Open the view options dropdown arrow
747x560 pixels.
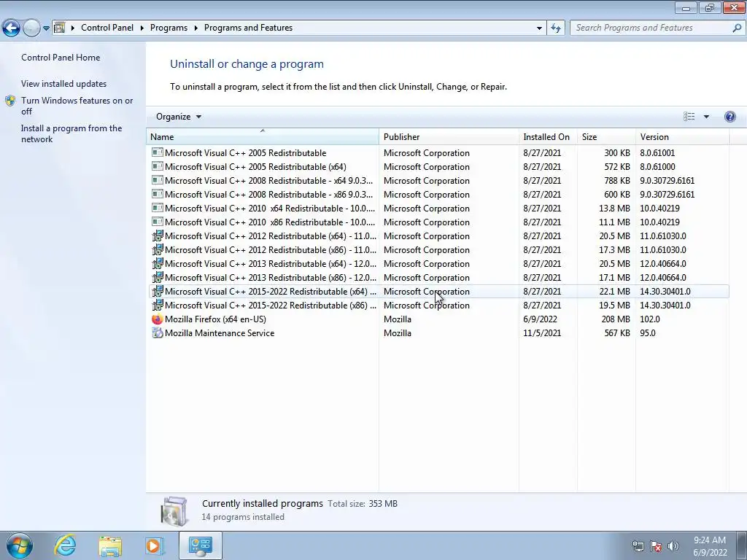[x=706, y=117]
